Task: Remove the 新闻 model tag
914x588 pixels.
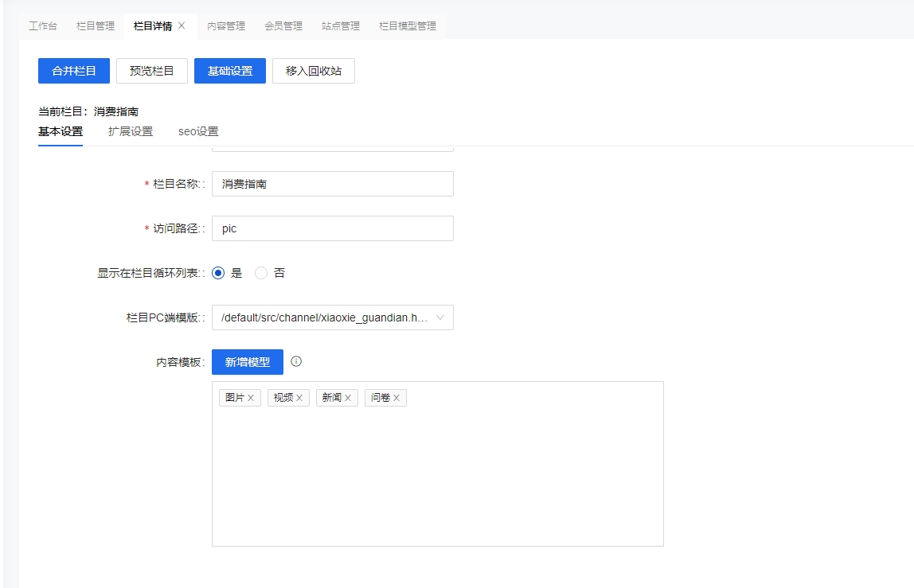Action: (x=348, y=398)
